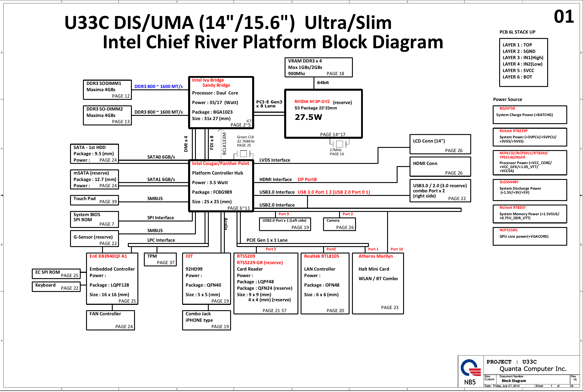Click the SATA0 6GB/s label

161,157
